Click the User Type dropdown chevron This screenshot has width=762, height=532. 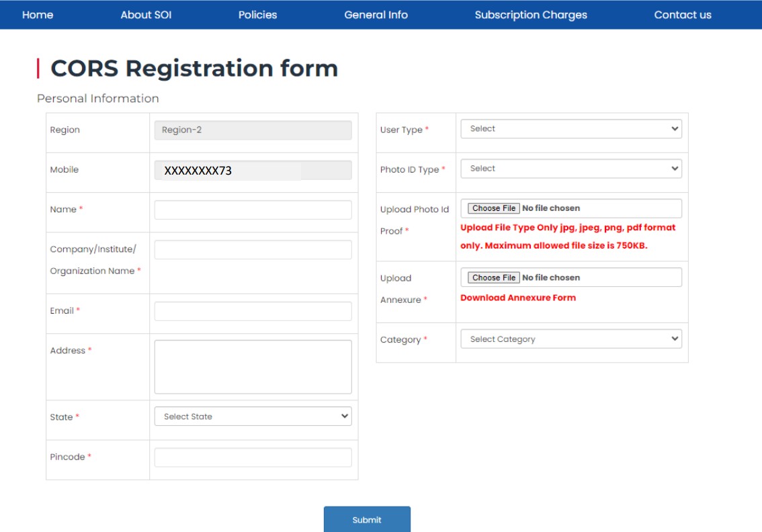click(x=675, y=129)
